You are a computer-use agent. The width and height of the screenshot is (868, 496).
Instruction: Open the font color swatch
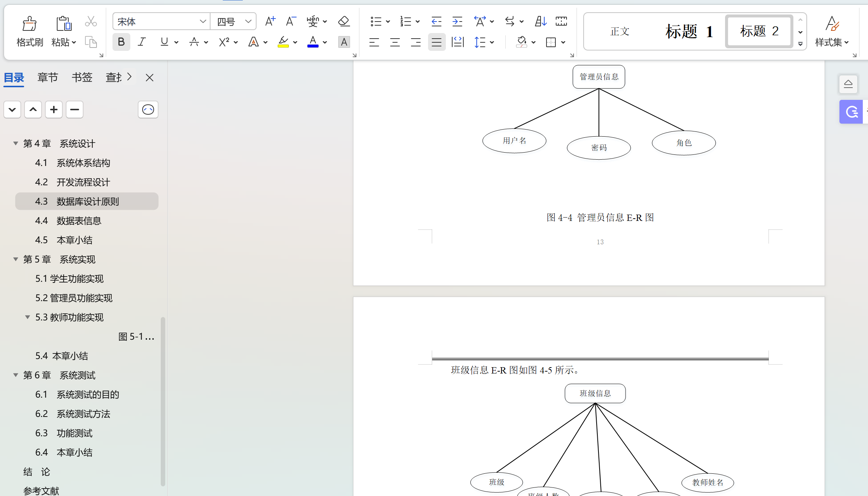tap(313, 42)
